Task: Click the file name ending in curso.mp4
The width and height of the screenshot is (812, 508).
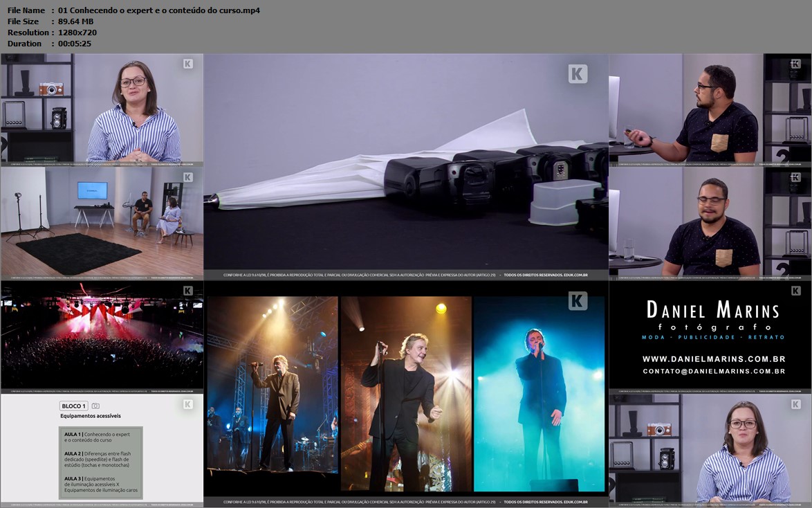Action: pos(159,10)
